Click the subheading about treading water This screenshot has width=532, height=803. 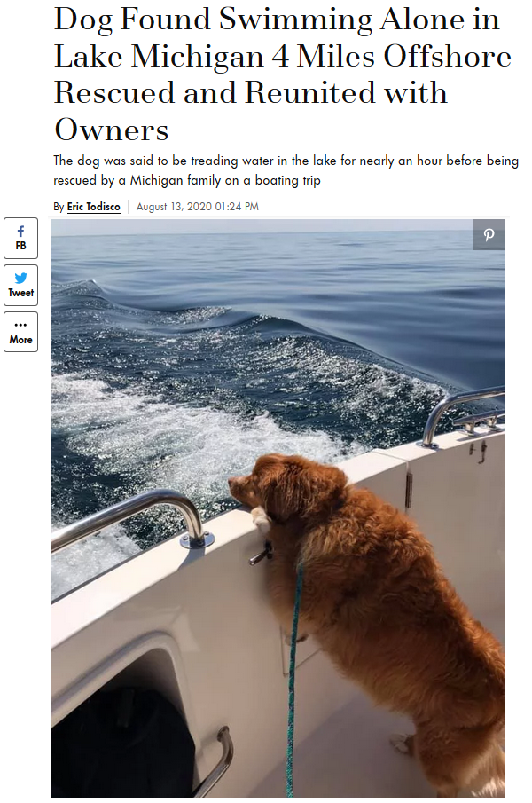point(286,170)
